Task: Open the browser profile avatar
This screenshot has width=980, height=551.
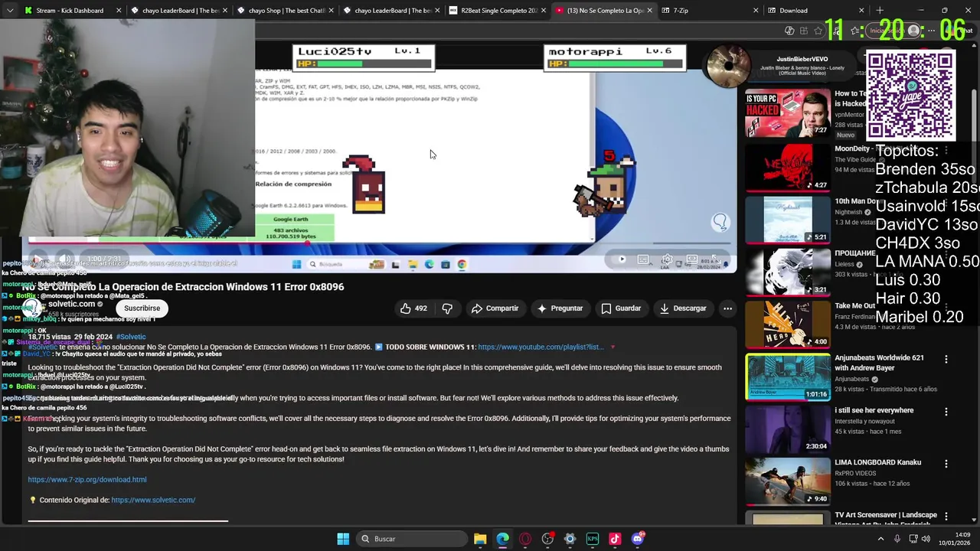Action: [913, 31]
